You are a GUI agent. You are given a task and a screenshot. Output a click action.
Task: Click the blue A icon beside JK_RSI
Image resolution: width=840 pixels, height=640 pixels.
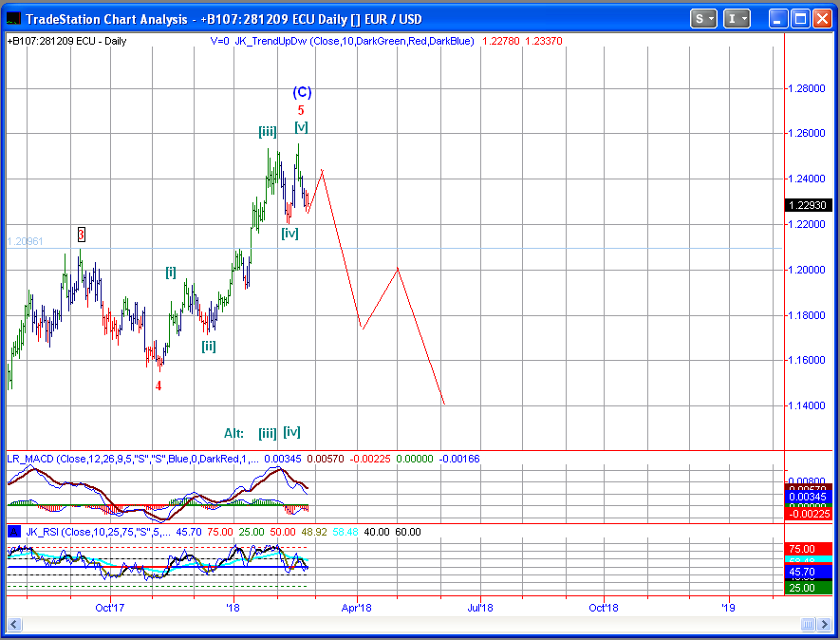[x=14, y=532]
